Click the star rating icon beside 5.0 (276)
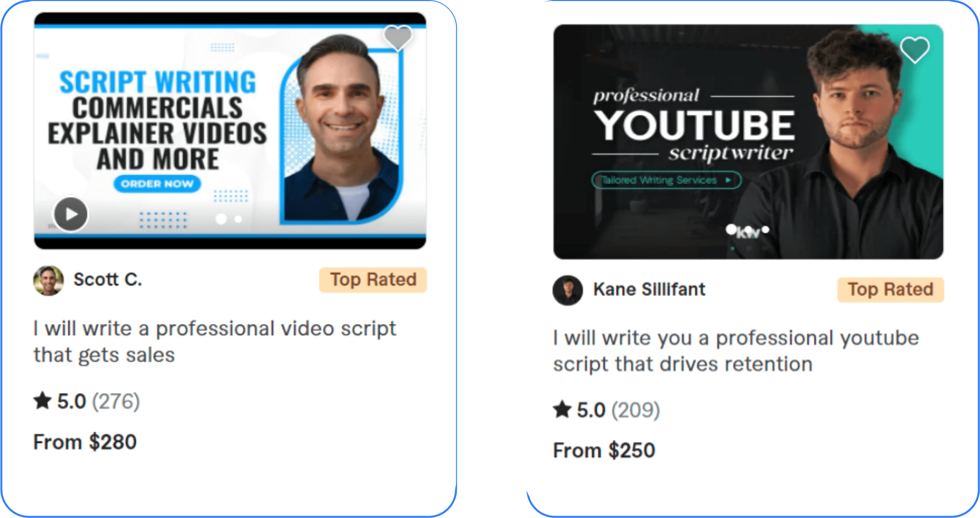Screen dimensions: 980x518 pyautogui.click(x=43, y=401)
